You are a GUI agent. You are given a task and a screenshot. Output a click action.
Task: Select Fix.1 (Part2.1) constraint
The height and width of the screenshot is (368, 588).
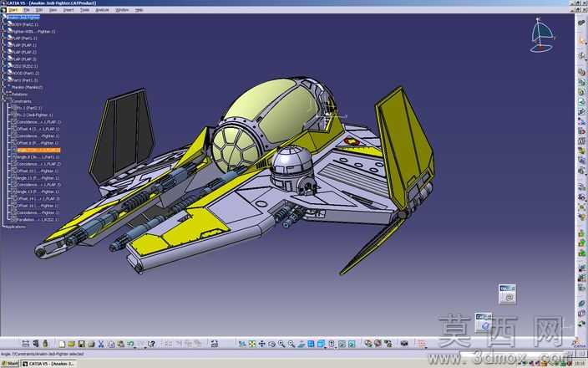point(29,108)
